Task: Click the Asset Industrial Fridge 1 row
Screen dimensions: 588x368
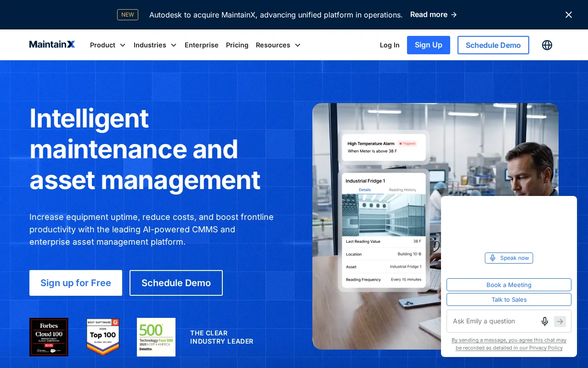Action: pos(384,267)
